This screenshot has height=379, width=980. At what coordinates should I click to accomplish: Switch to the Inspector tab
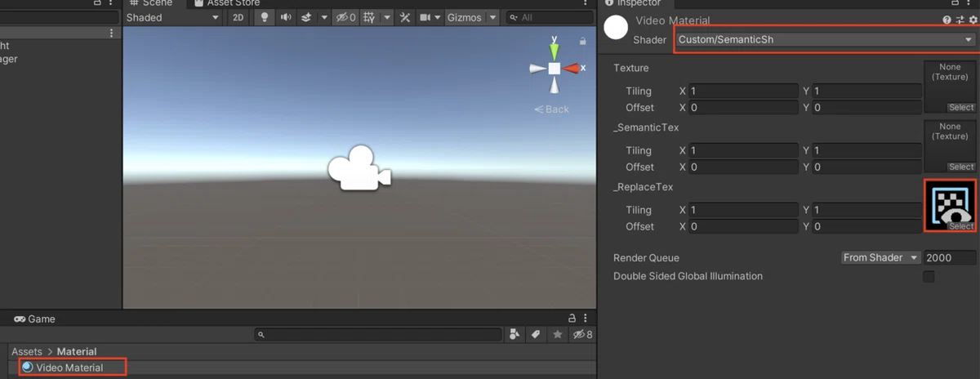coord(633,3)
